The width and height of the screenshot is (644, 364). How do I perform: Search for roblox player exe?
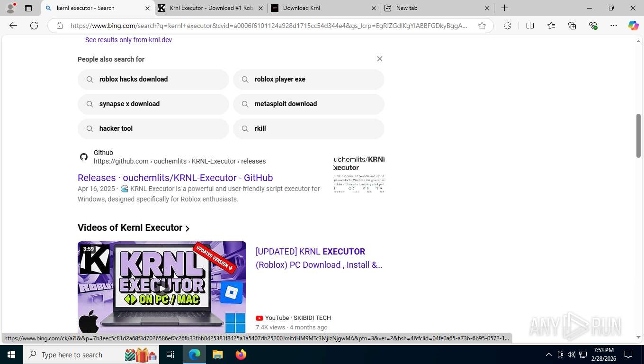pyautogui.click(x=308, y=79)
